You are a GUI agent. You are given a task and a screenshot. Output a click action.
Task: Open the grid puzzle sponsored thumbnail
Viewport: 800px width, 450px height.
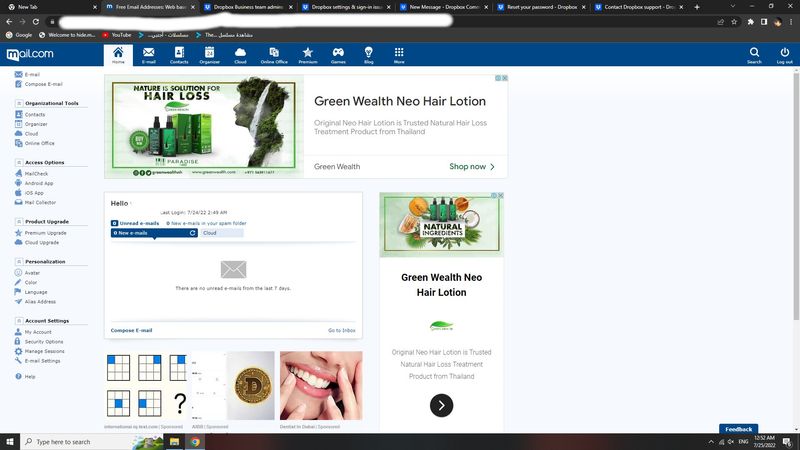click(145, 386)
